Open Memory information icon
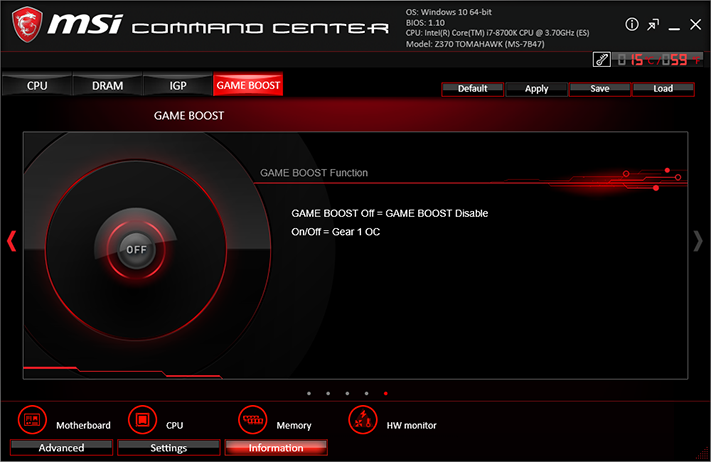Viewport: 711px width, 462px height. (x=253, y=420)
